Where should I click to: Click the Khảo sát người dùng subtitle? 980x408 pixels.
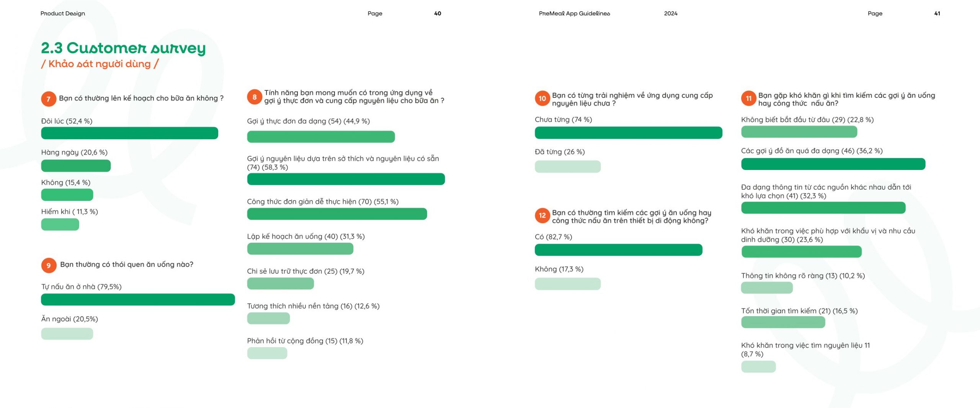pos(100,64)
